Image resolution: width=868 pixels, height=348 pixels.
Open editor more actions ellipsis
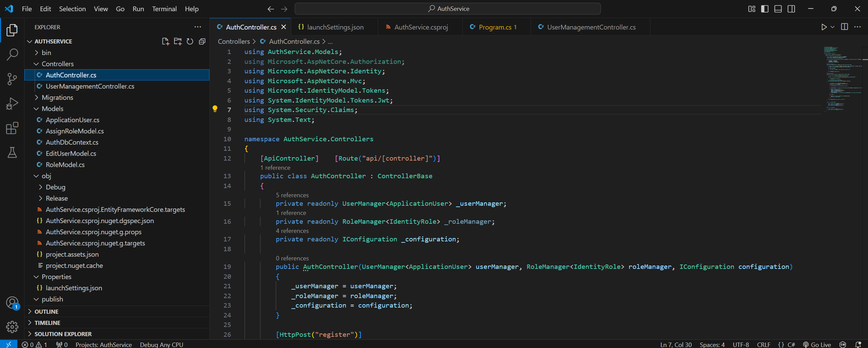[x=857, y=27]
